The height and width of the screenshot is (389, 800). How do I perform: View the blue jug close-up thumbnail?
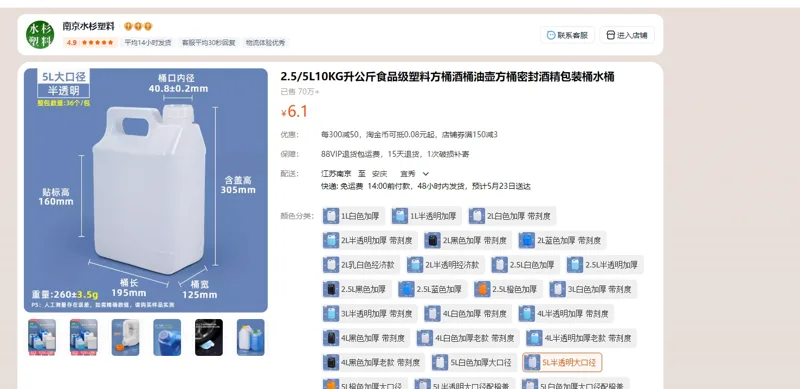(167, 337)
